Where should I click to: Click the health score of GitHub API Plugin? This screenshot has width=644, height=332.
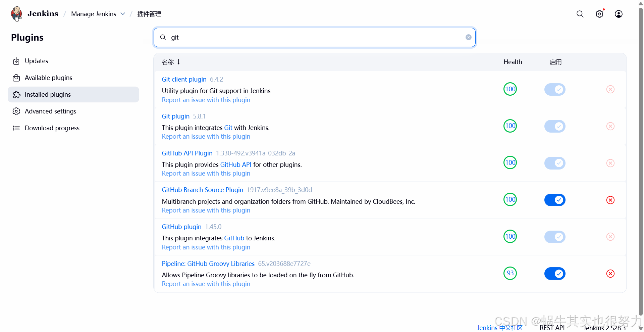(510, 162)
